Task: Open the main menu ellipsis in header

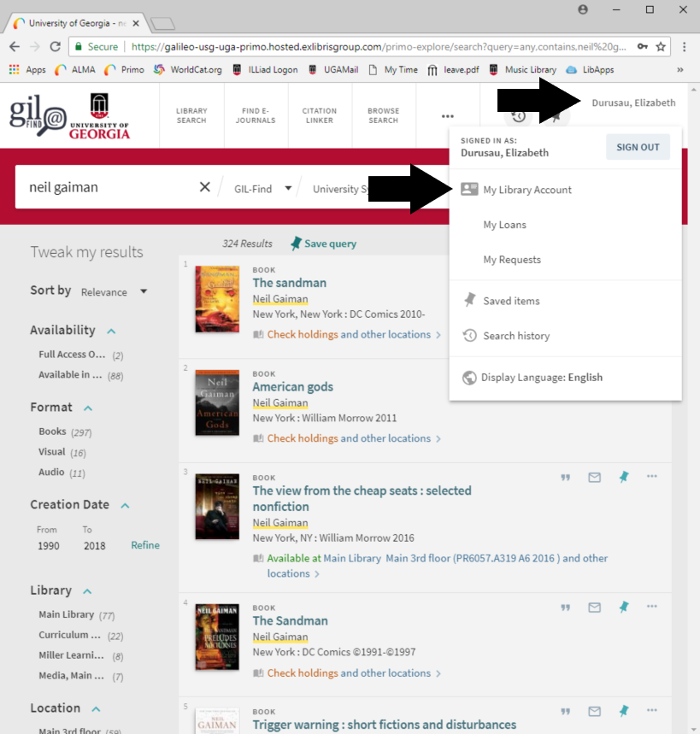Action: (447, 116)
